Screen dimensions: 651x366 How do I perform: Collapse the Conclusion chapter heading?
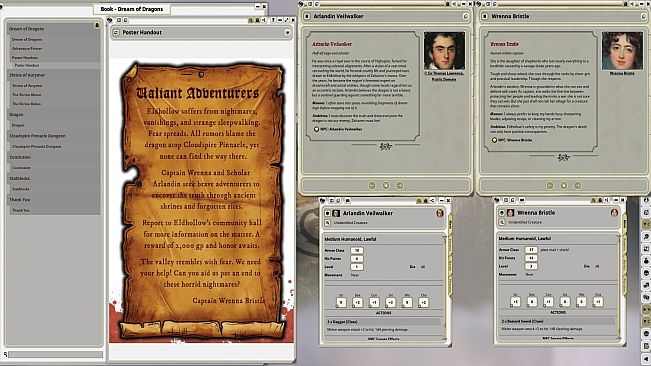[20, 157]
